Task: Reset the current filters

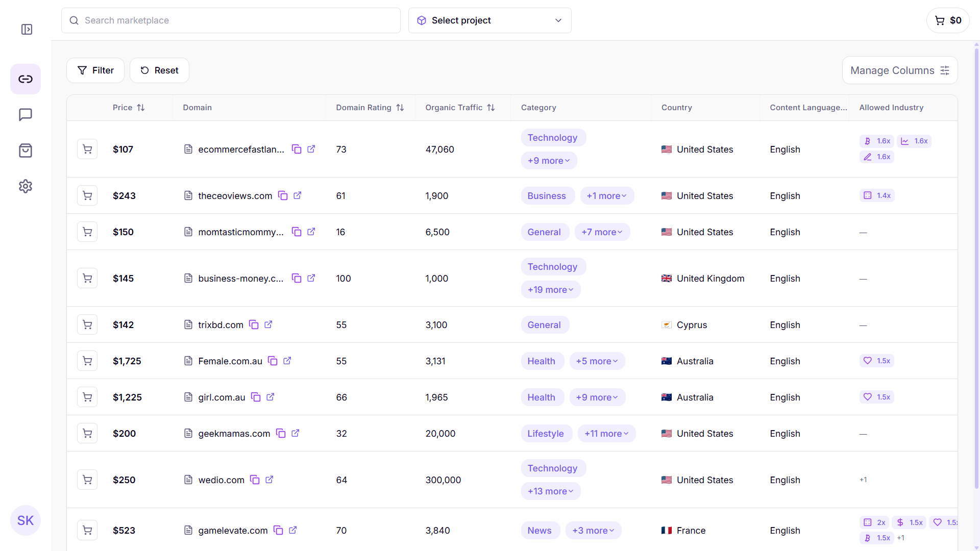Action: (159, 70)
